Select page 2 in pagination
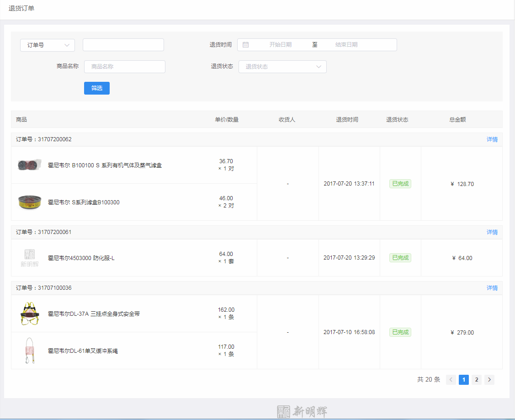The width and height of the screenshot is (515, 420). tap(477, 380)
